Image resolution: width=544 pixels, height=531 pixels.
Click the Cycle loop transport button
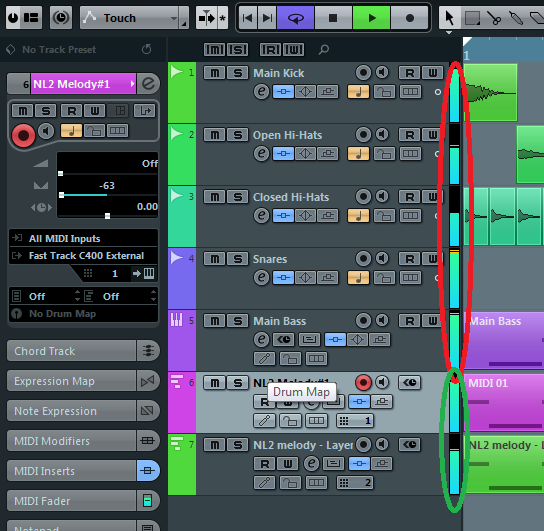(296, 18)
